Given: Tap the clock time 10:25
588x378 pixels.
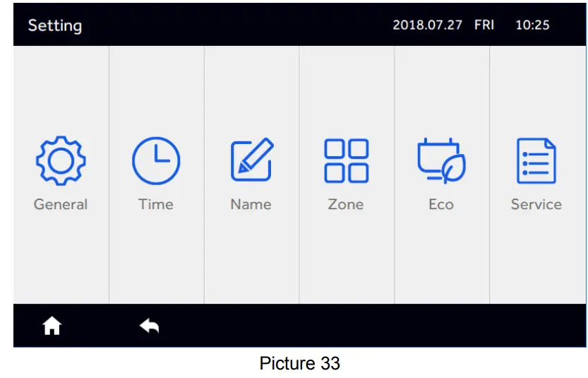Looking at the screenshot, I should (532, 25).
